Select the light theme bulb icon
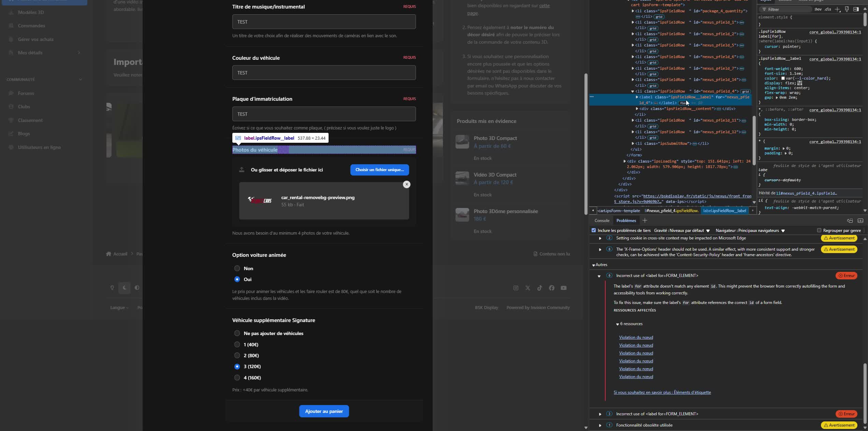Screen dimensions: 868x431 click(112, 288)
